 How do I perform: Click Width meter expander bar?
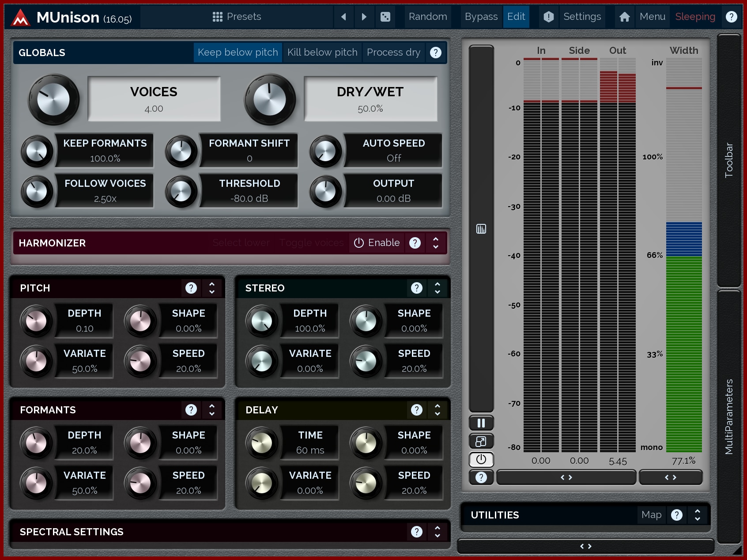[x=671, y=477]
